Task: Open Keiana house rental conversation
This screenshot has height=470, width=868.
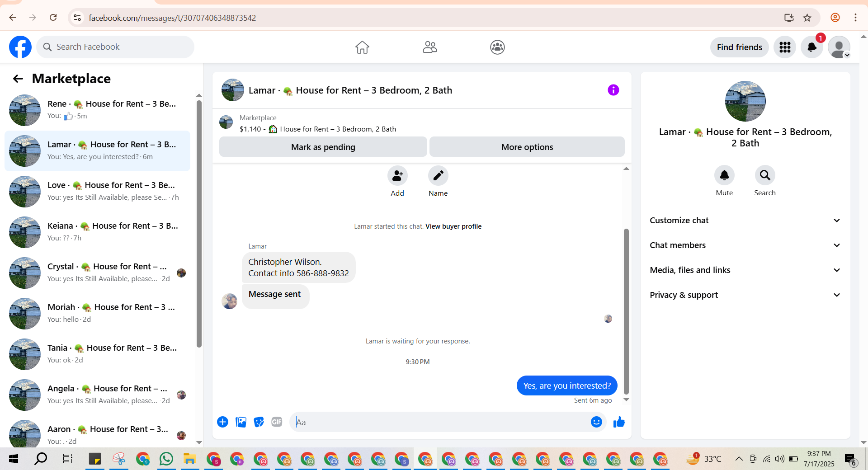Action: point(97,232)
